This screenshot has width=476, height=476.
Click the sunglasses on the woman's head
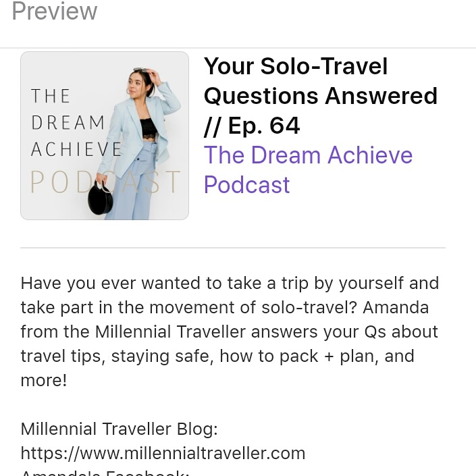pyautogui.click(x=140, y=71)
